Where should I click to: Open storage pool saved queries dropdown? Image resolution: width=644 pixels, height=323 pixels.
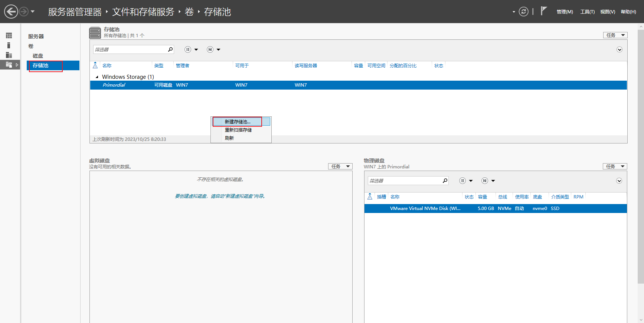214,49
